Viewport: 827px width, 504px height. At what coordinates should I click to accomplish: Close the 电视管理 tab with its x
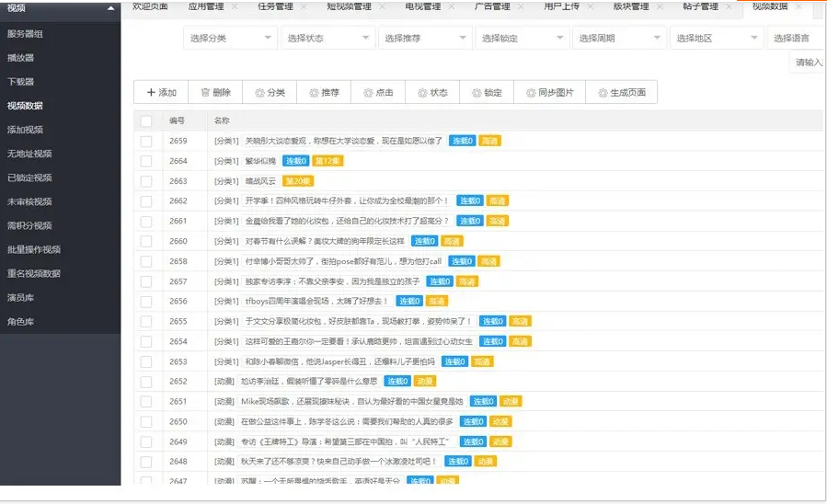pos(452,6)
